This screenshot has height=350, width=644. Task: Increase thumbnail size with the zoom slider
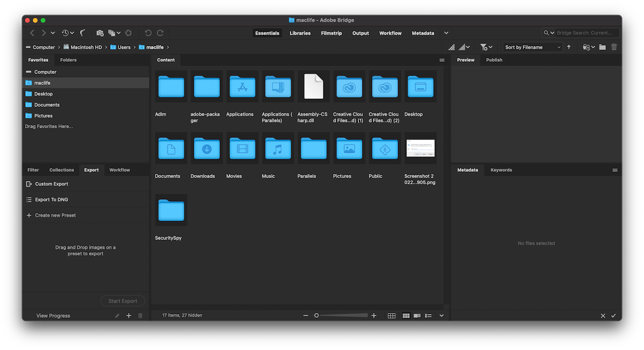374,315
